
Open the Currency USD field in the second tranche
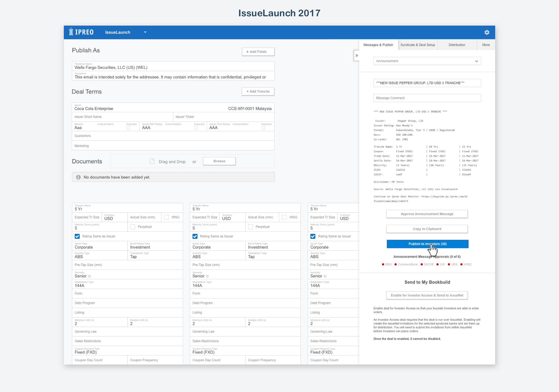[x=232, y=217]
